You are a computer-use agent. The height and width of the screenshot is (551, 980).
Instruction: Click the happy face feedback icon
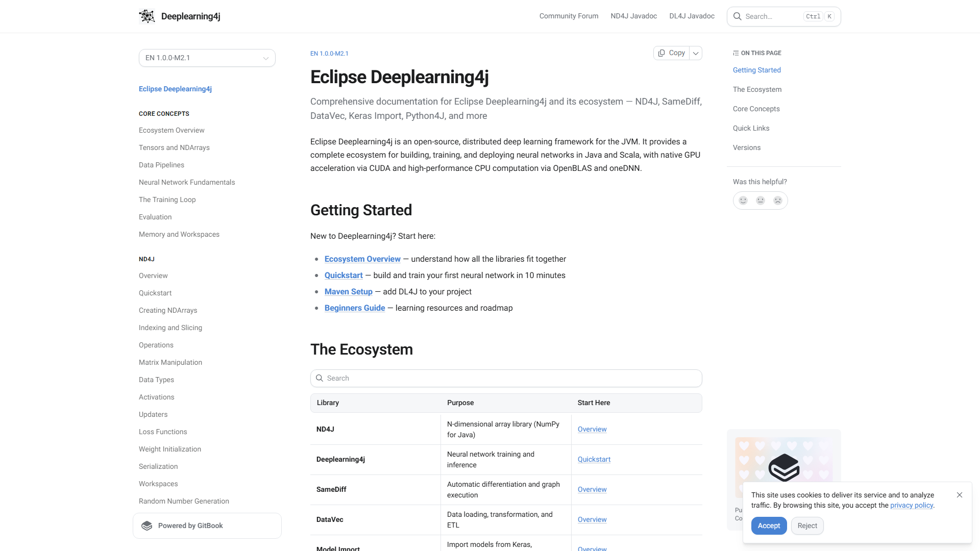(x=743, y=201)
